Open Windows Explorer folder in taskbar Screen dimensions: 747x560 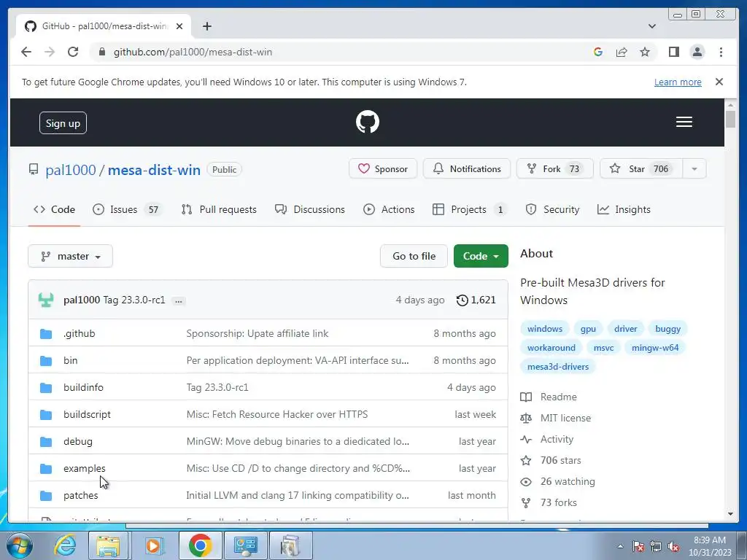[x=108, y=545]
